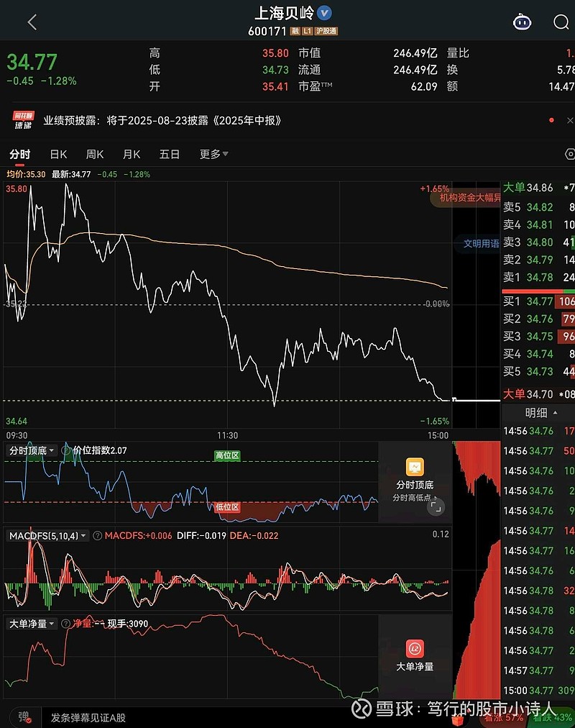Tap the 低位区 label on indicator chart

click(x=227, y=507)
